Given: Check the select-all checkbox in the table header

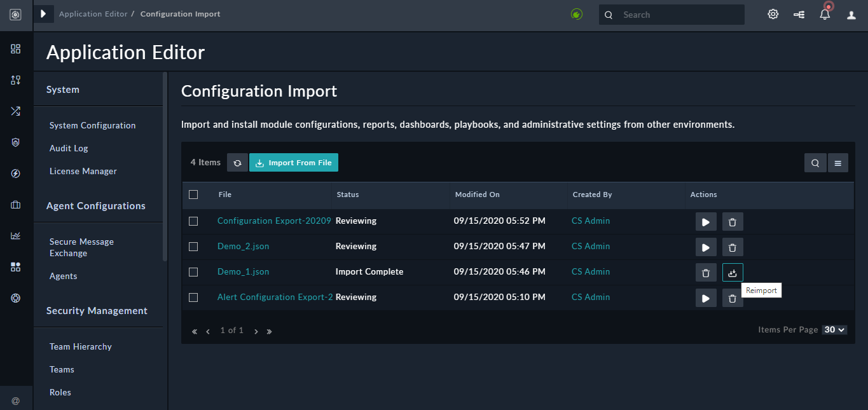Looking at the screenshot, I should click(194, 195).
